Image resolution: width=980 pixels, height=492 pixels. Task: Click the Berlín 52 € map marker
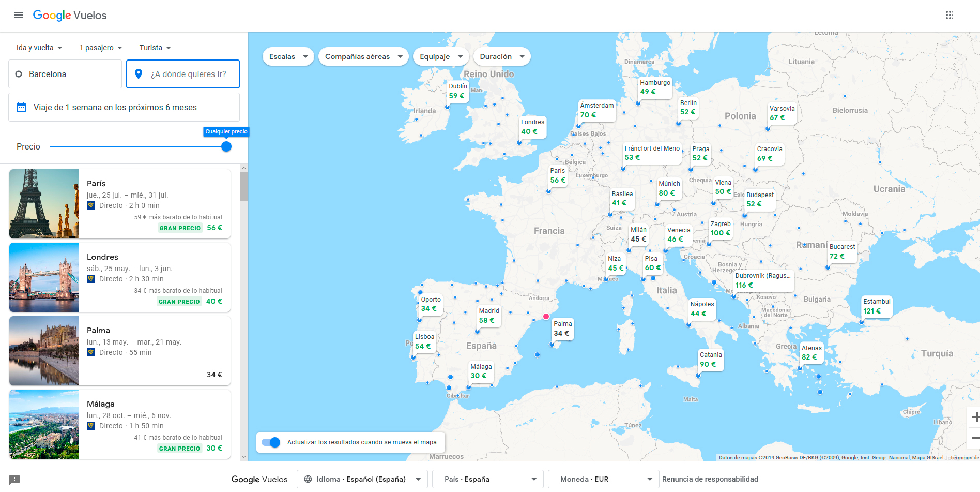[x=688, y=108]
